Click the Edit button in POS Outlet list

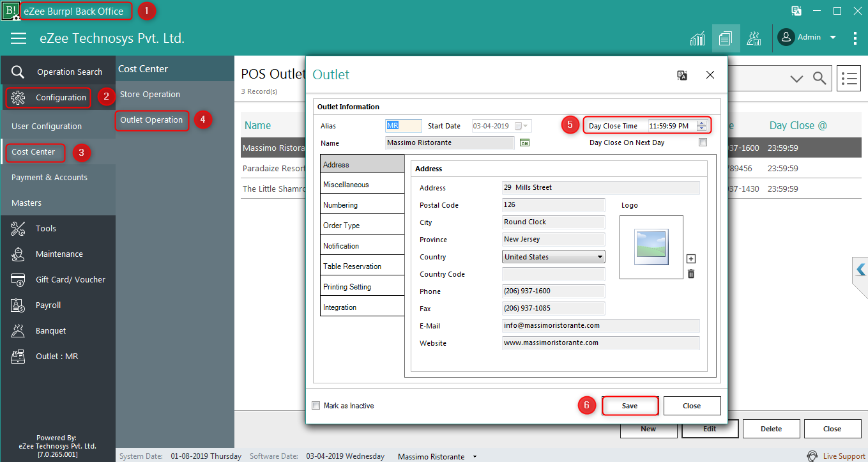point(710,429)
